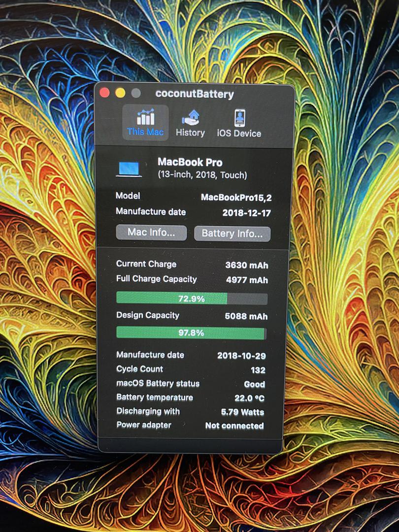Select the 5.79 Watts discharge value
399x532 pixels.
(242, 412)
